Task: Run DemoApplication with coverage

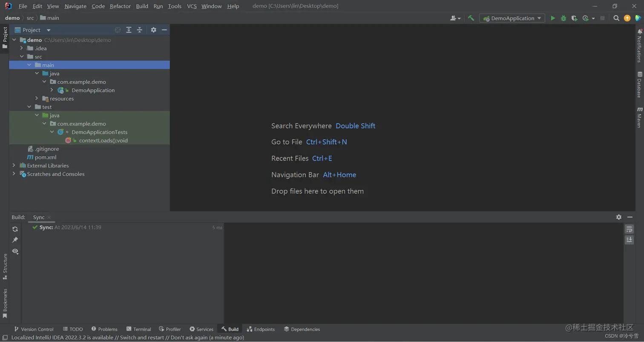Action: click(x=574, y=18)
